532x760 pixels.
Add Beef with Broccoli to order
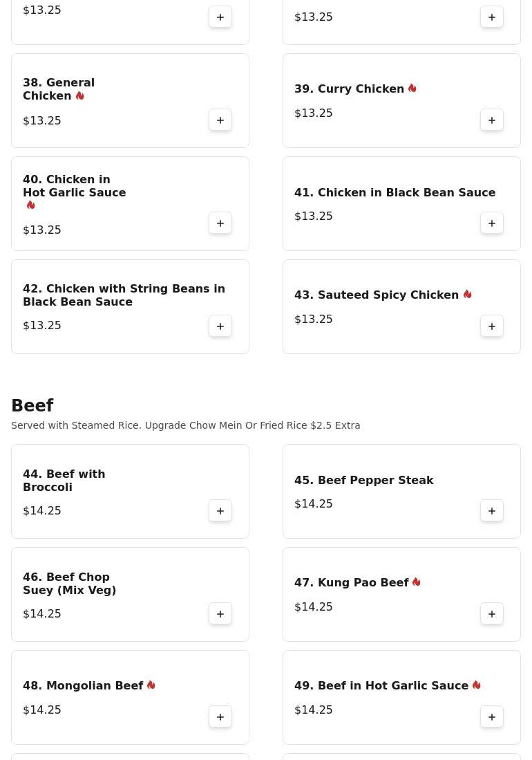pyautogui.click(x=220, y=511)
